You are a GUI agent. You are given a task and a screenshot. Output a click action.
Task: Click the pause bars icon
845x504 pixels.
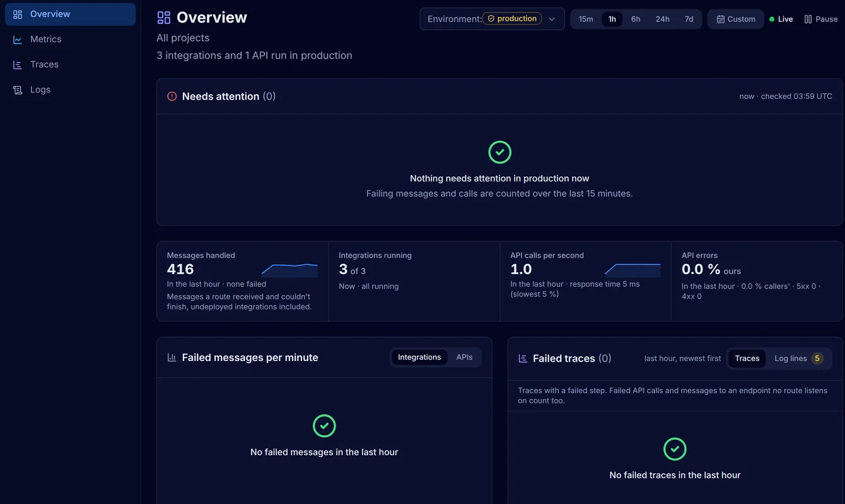pyautogui.click(x=808, y=19)
